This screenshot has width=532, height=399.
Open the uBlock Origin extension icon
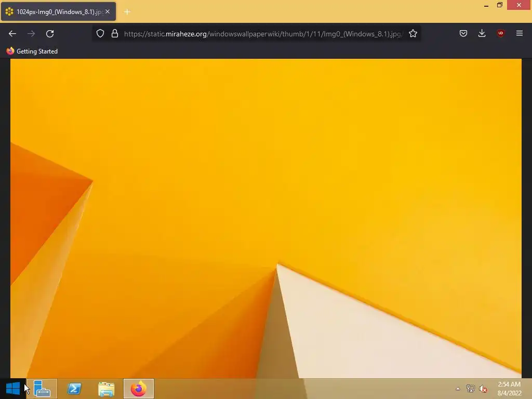pos(500,33)
